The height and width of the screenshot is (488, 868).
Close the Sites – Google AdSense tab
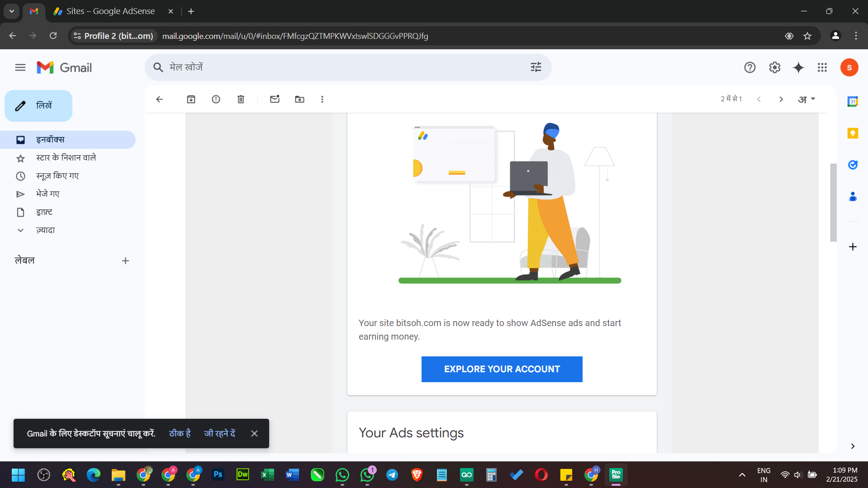[171, 11]
